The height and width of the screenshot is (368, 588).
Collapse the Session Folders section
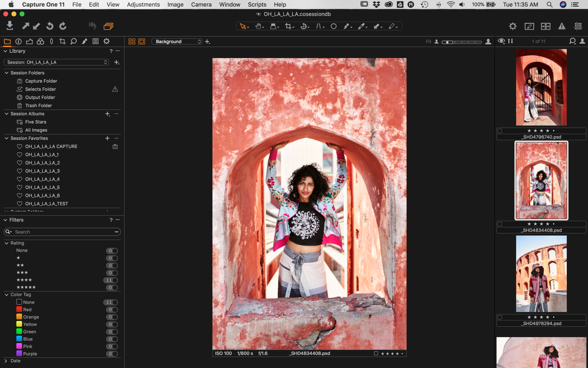pyautogui.click(x=7, y=73)
